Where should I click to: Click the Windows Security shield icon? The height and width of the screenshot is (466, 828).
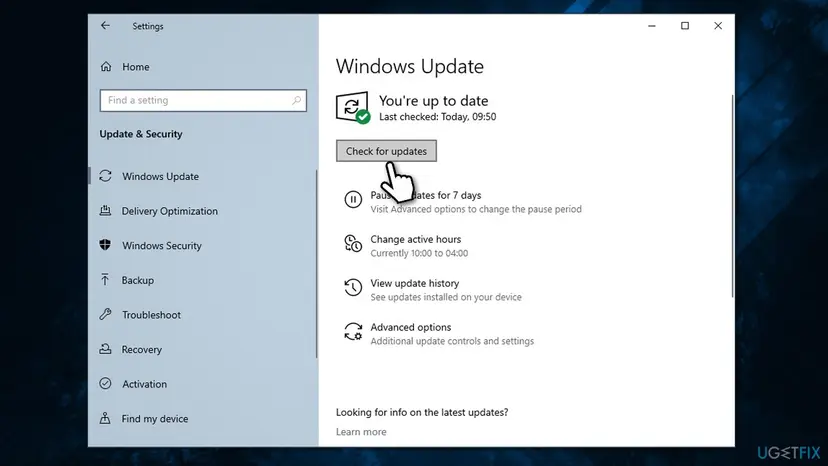(x=106, y=245)
